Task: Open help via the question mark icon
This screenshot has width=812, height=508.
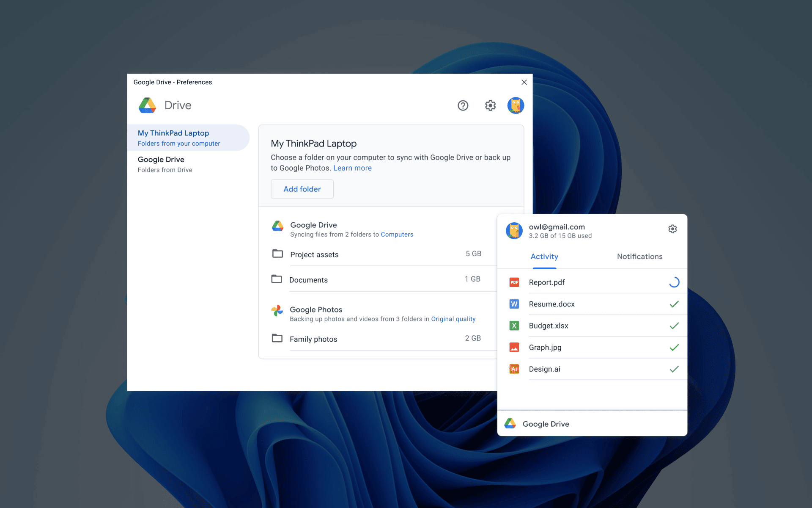Action: coord(463,105)
